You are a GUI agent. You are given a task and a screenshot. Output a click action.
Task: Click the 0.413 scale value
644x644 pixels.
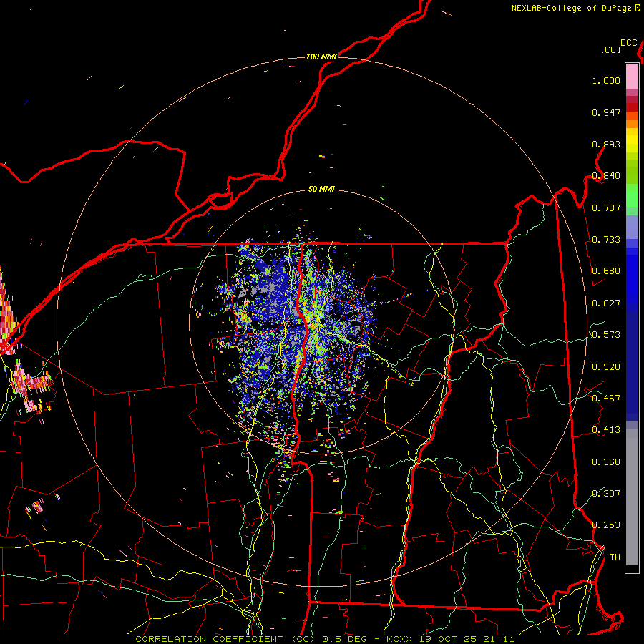pyautogui.click(x=606, y=430)
